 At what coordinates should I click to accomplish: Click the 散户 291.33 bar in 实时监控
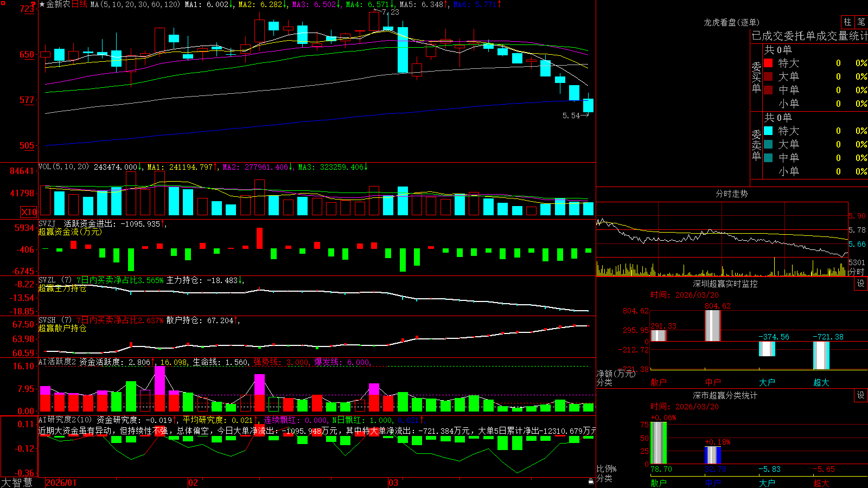(x=659, y=336)
